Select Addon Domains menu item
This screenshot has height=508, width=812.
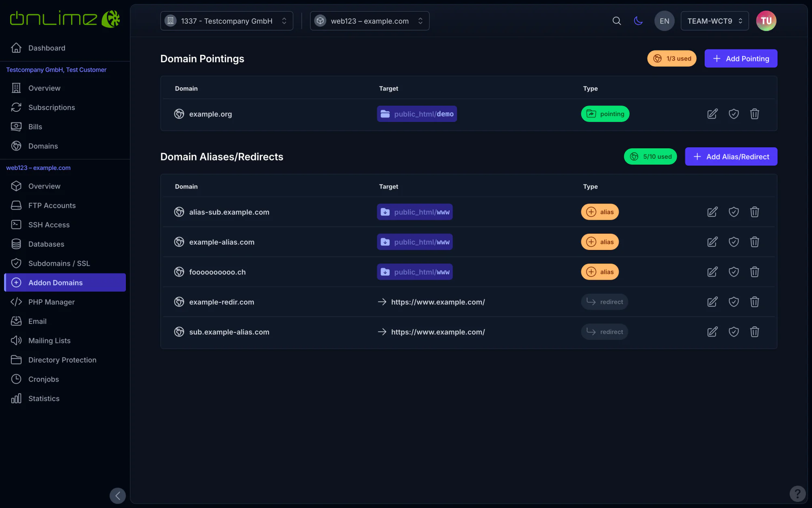pos(65,282)
